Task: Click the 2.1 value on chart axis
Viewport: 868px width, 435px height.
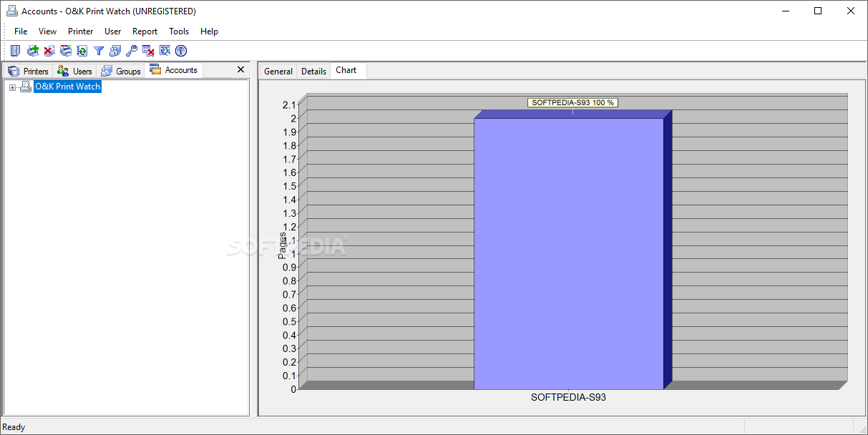Action: [x=289, y=104]
